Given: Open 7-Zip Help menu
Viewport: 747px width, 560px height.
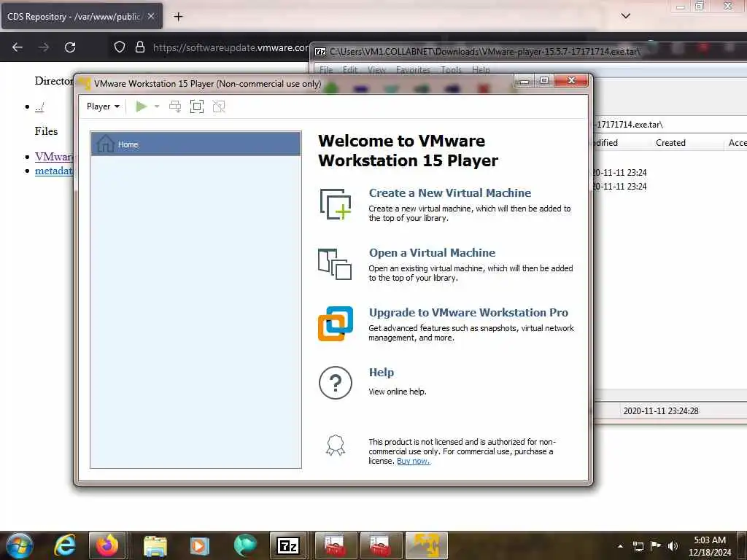Looking at the screenshot, I should point(481,69).
